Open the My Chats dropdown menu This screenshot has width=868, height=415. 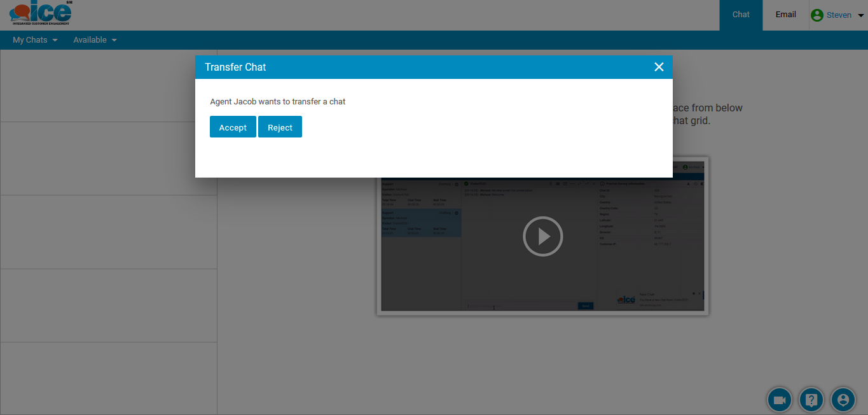click(x=35, y=39)
